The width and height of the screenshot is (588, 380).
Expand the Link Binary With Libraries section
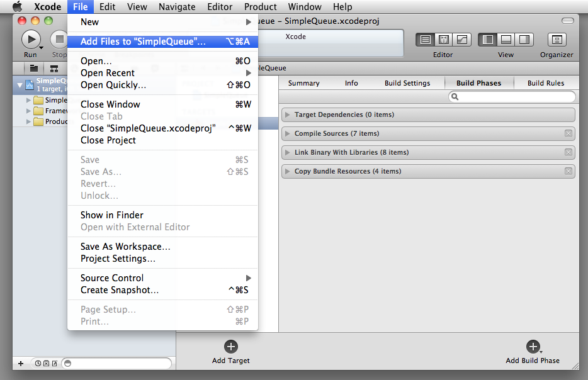click(288, 152)
